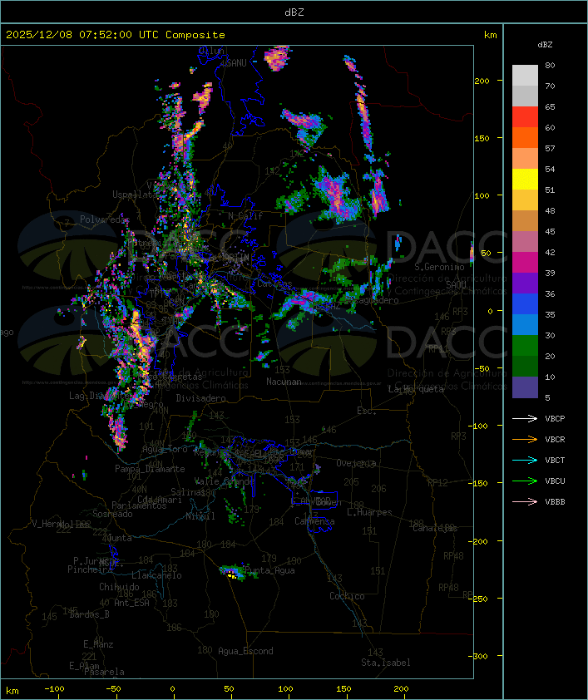Click the Uspallata map label
The image size is (588, 700).
tap(135, 195)
